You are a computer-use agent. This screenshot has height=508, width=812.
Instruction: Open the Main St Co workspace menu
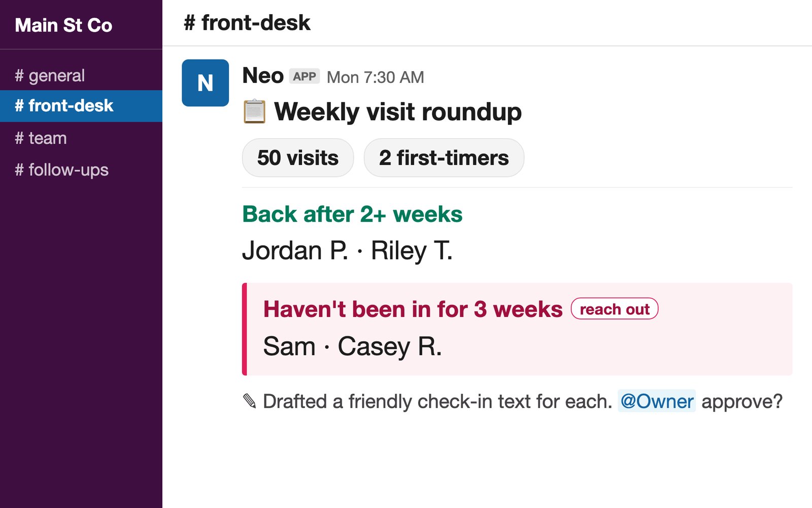(x=63, y=25)
